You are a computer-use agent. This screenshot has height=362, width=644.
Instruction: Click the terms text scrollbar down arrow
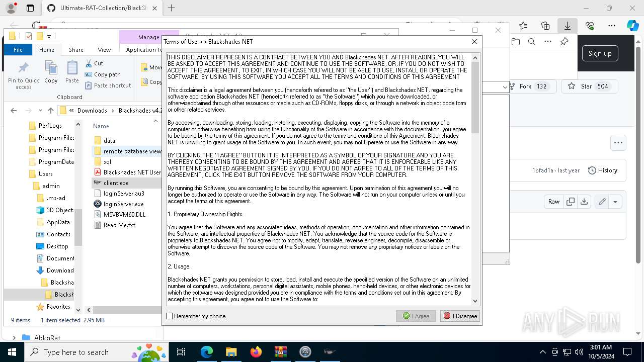[475, 301]
